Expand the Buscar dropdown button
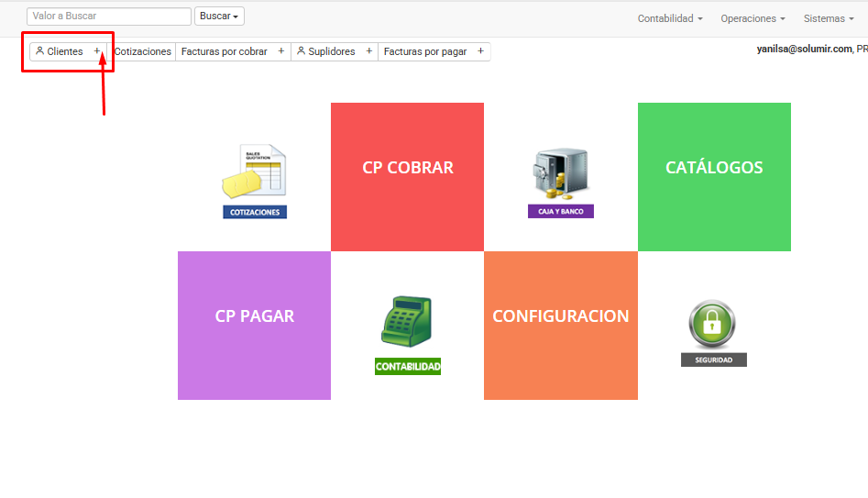 click(219, 17)
